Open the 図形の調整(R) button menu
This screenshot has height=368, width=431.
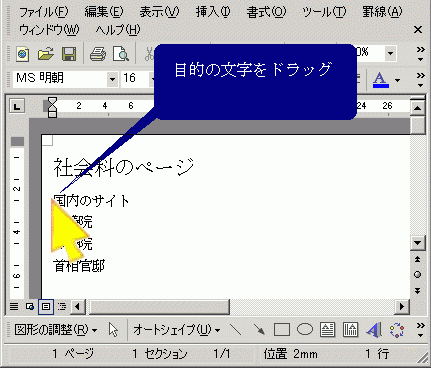(x=56, y=330)
